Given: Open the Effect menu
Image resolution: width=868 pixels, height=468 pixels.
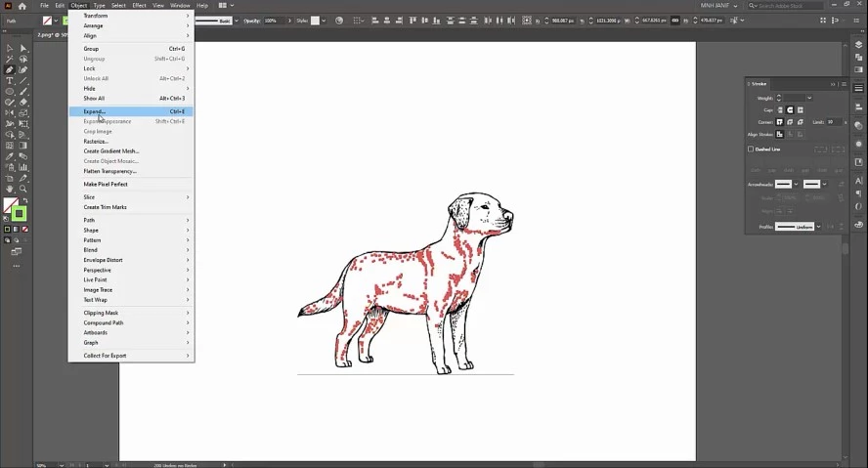Looking at the screenshot, I should pos(139,6).
